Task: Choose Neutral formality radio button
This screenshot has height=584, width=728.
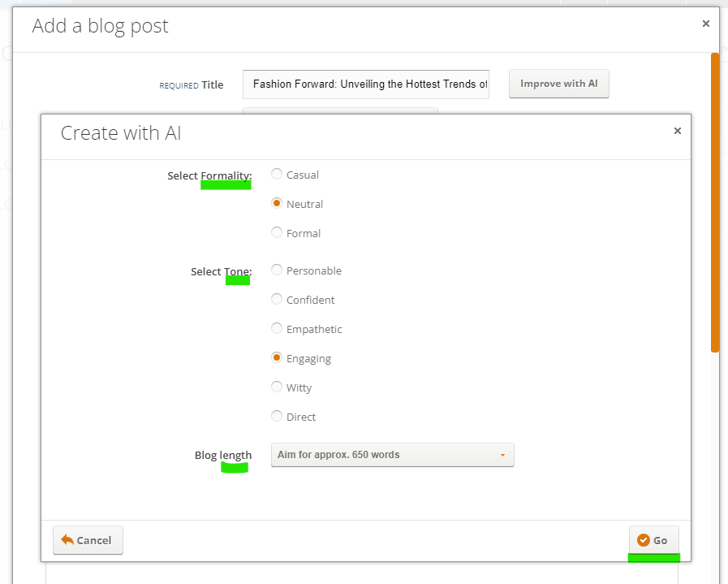Action: [277, 204]
